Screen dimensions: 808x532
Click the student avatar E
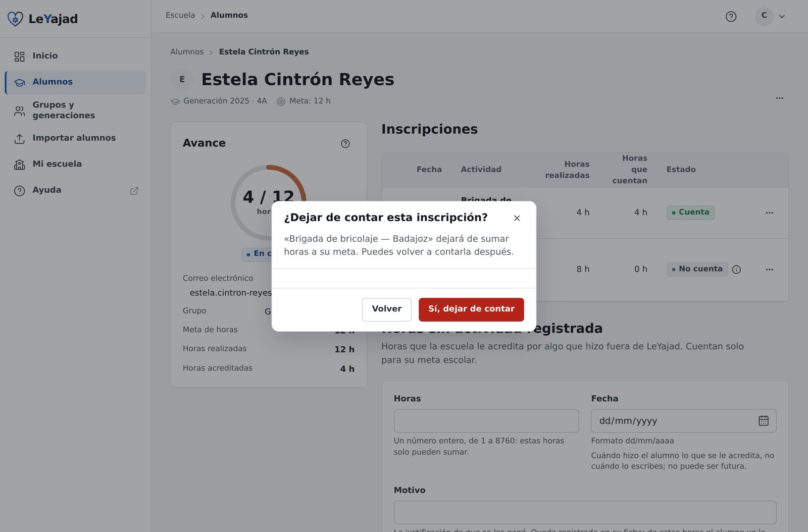coord(182,80)
